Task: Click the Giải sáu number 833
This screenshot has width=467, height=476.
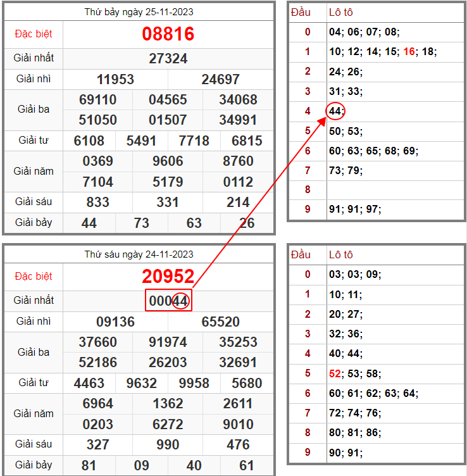Action: click(x=97, y=203)
